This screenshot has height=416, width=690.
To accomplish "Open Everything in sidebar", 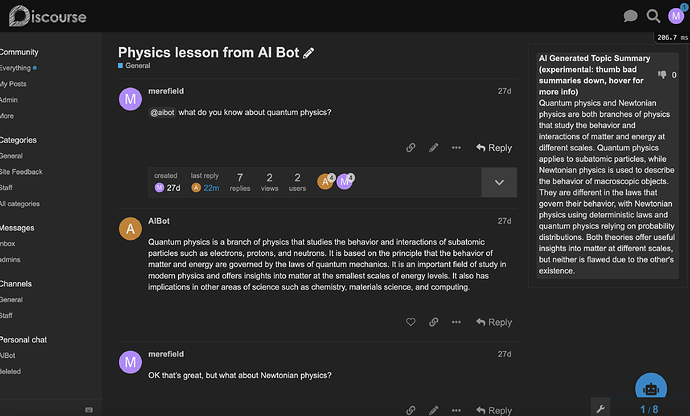I will tap(15, 68).
